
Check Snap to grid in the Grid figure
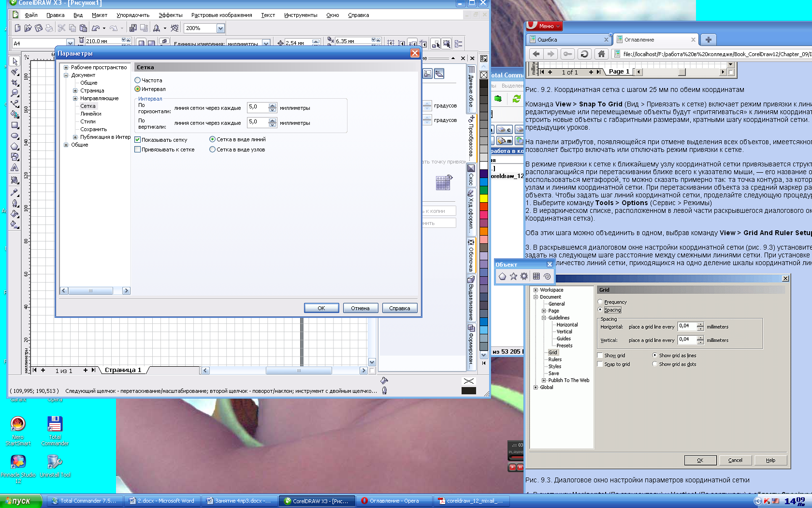[600, 364]
